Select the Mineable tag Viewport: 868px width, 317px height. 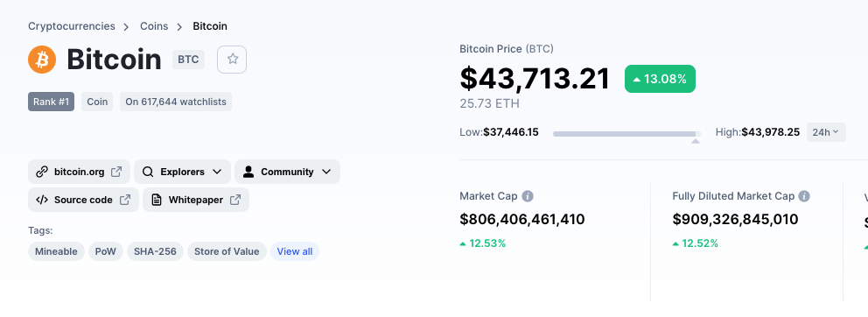[57, 251]
